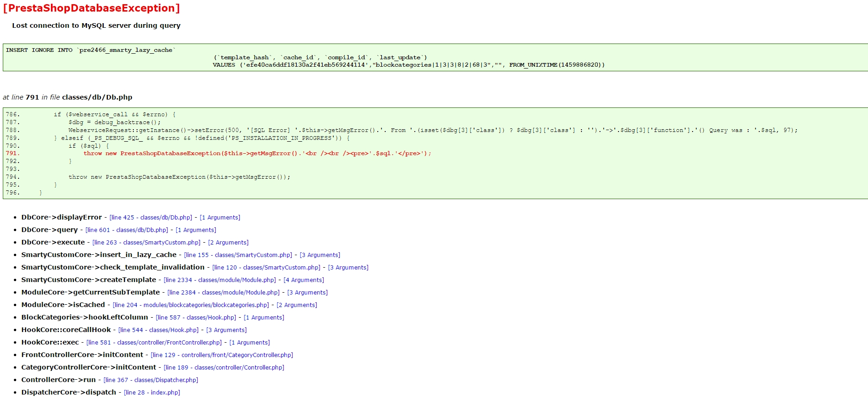Click FrontControllerCore->initContent function name
Screen dimensions: 868x414
[x=82, y=355]
